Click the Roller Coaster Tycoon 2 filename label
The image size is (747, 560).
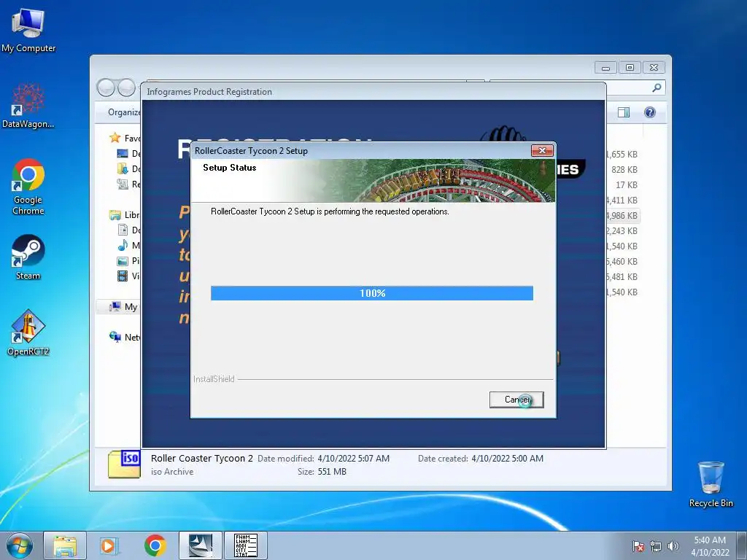click(x=202, y=459)
